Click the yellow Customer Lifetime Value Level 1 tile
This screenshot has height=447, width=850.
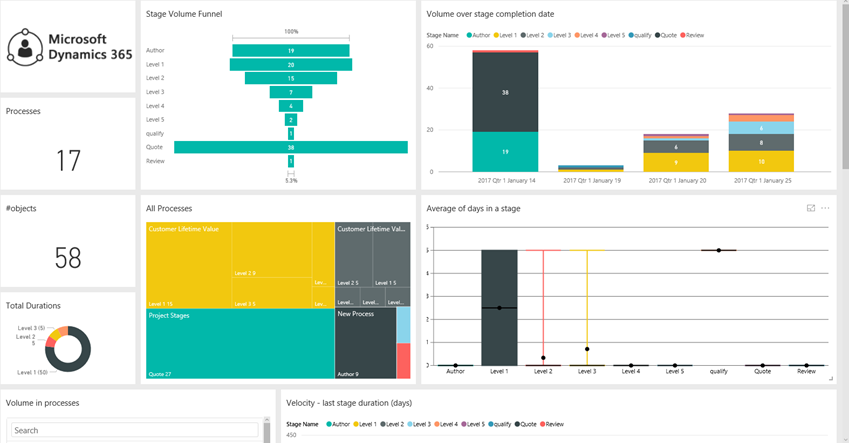coord(188,265)
